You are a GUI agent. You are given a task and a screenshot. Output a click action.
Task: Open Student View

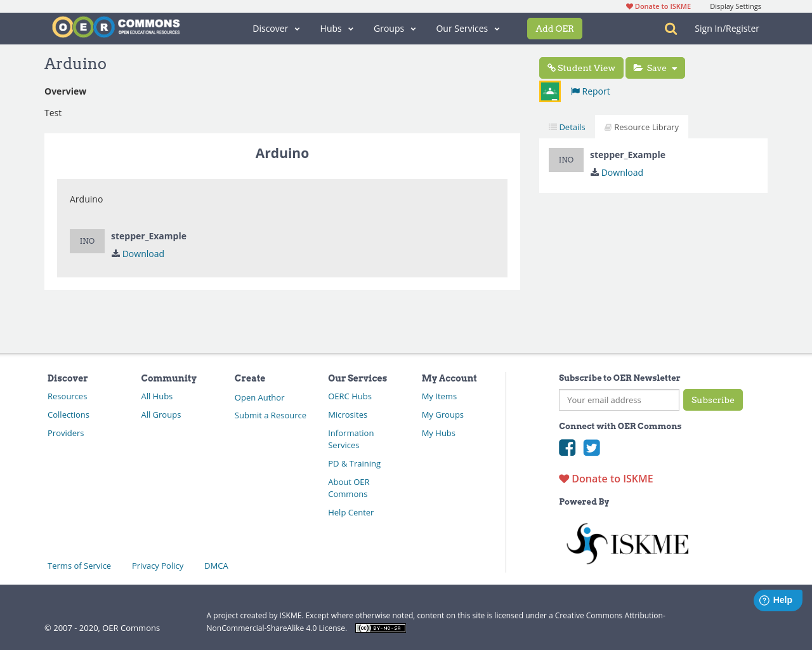581,68
